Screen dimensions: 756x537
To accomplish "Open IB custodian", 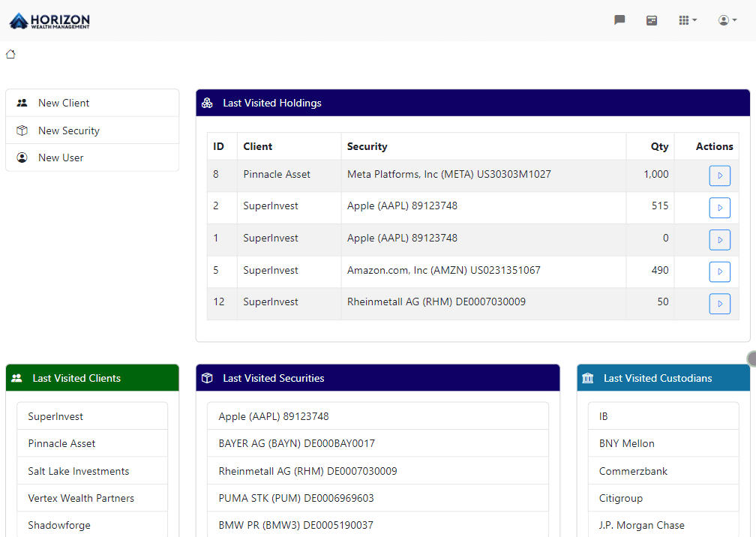I will tap(664, 416).
